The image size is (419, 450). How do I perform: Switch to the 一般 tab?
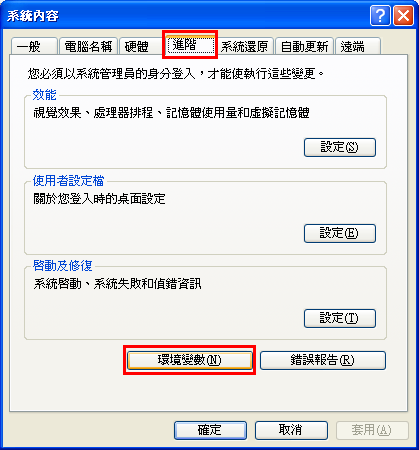click(34, 46)
